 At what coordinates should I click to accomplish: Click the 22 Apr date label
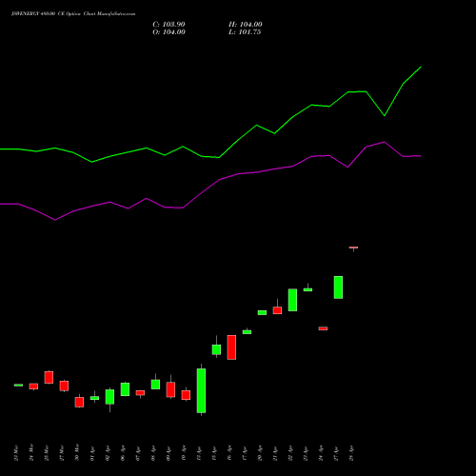tap(290, 453)
